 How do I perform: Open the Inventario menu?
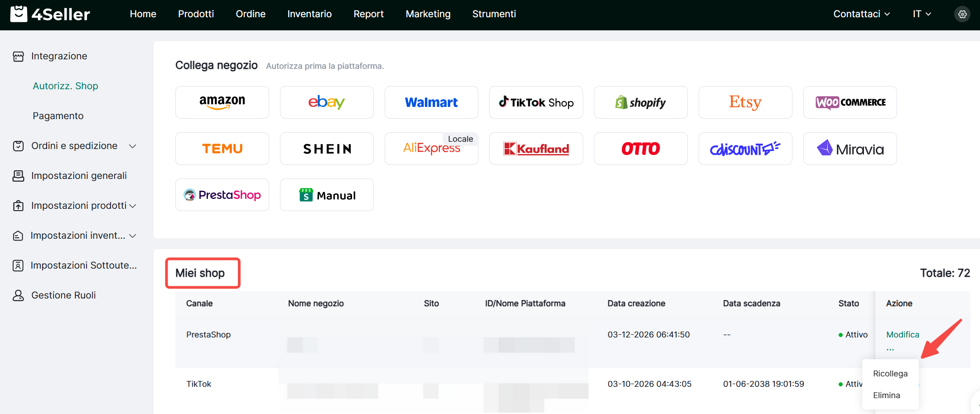(309, 14)
